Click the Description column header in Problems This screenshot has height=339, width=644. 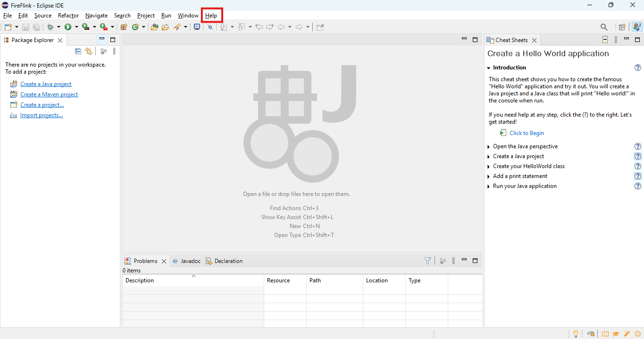pyautogui.click(x=193, y=280)
